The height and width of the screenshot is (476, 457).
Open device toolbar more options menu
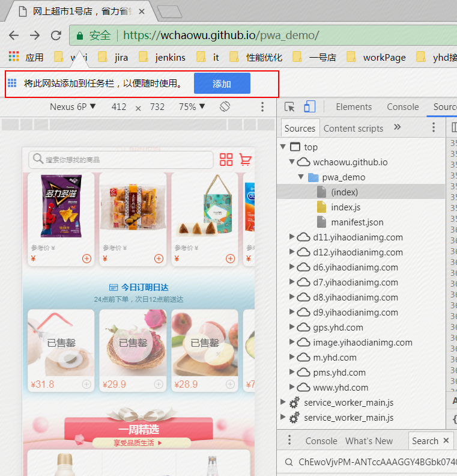pos(262,106)
